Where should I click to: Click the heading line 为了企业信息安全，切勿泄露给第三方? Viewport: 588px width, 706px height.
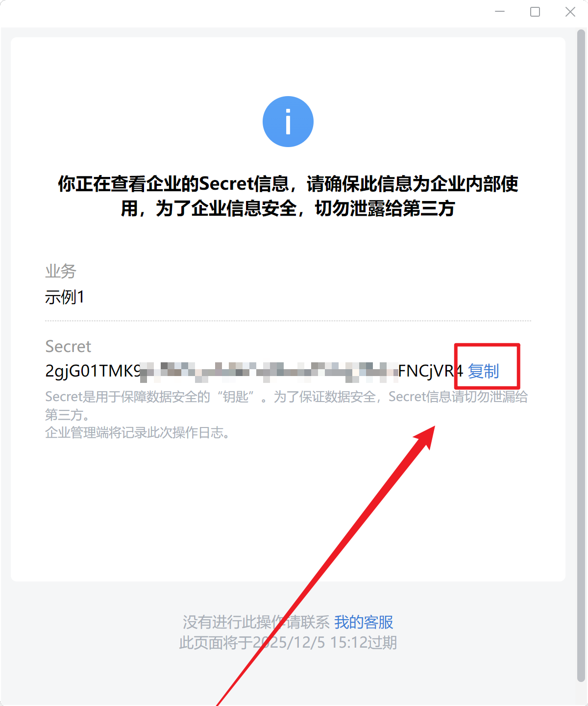pyautogui.click(x=288, y=208)
